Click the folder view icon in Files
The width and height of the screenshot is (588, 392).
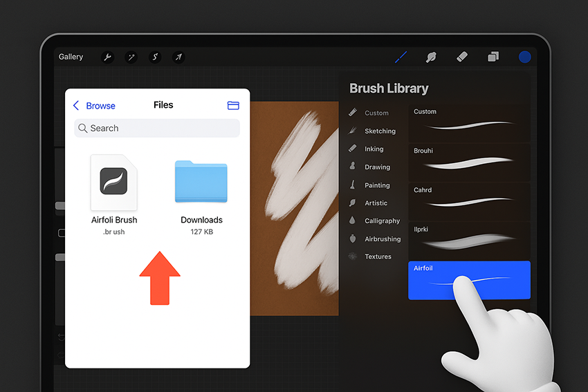click(x=233, y=106)
